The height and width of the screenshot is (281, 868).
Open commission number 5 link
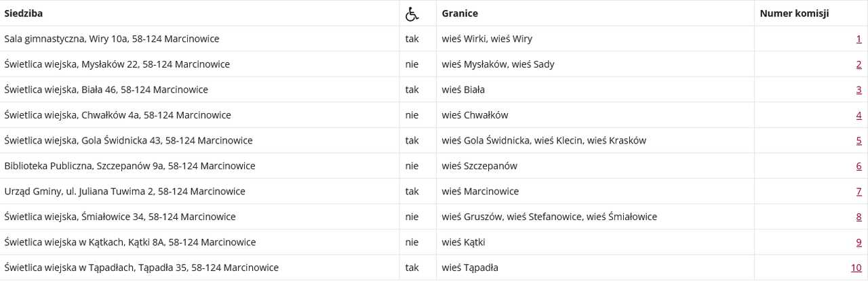859,141
